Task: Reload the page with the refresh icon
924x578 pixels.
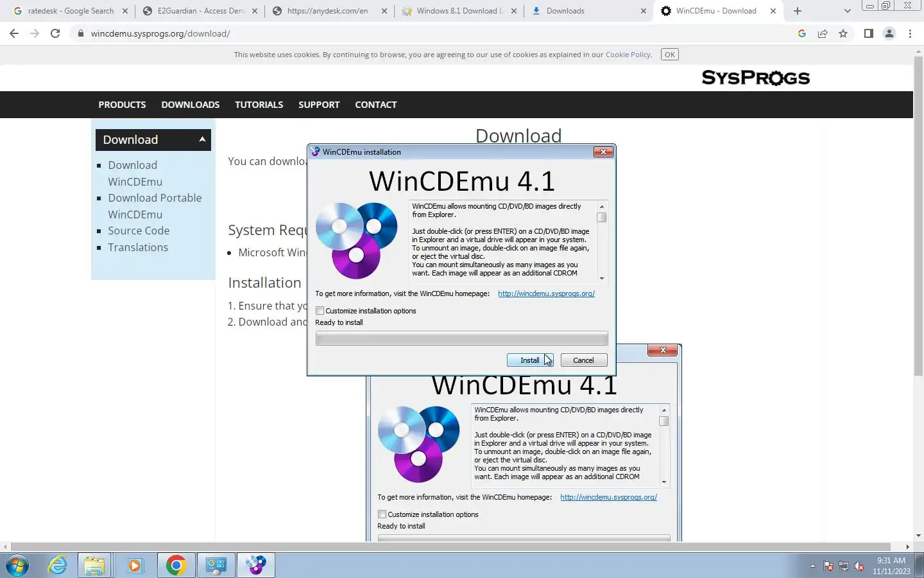Action: tap(55, 33)
